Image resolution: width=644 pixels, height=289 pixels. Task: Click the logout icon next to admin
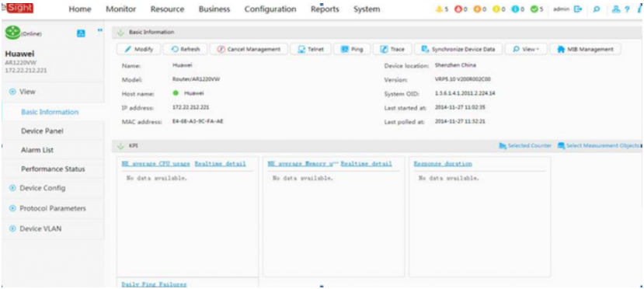(578, 9)
